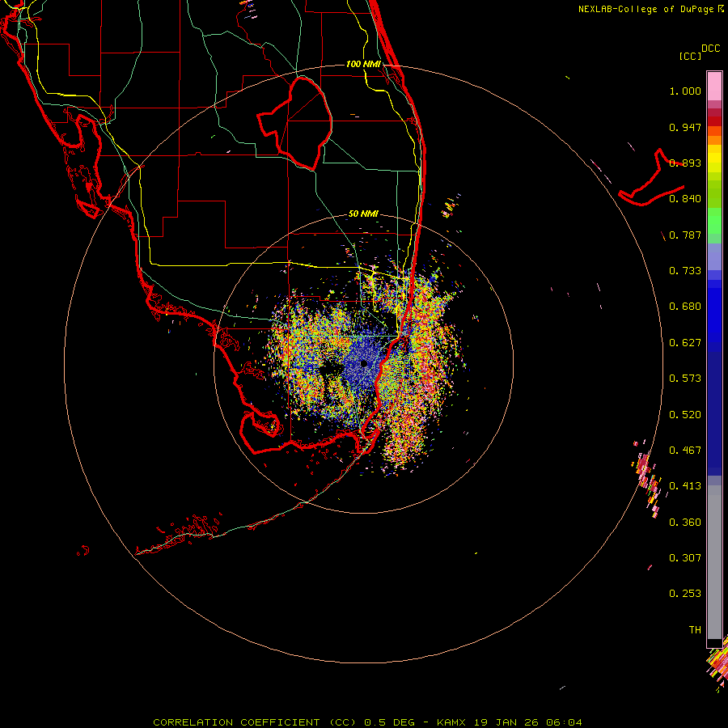The width and height of the screenshot is (728, 728).
Task: Click the 0.787 scale value
Action: (685, 235)
